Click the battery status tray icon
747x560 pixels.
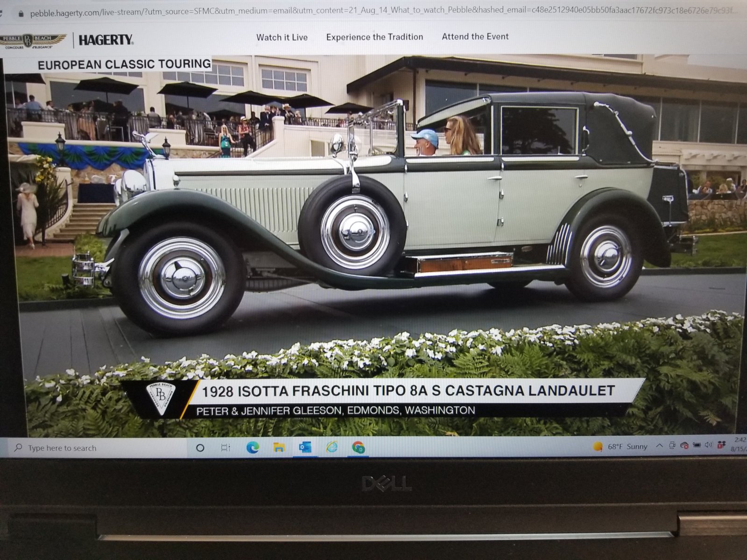697,445
